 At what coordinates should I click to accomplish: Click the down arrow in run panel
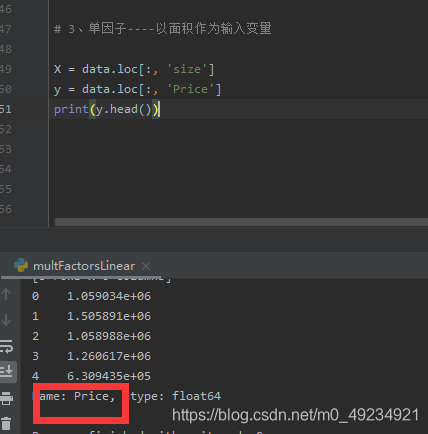pyautogui.click(x=6, y=320)
